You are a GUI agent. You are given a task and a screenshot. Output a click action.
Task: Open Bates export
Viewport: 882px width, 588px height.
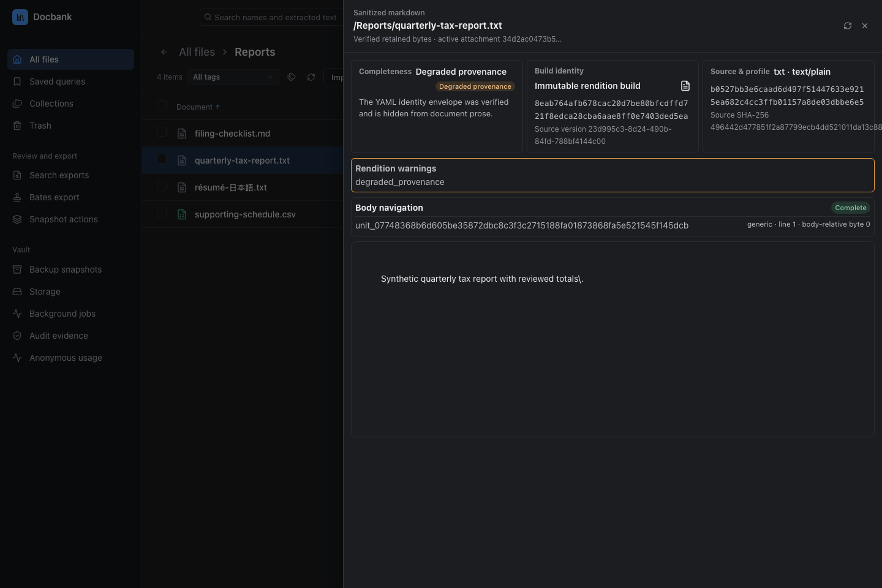(70, 197)
